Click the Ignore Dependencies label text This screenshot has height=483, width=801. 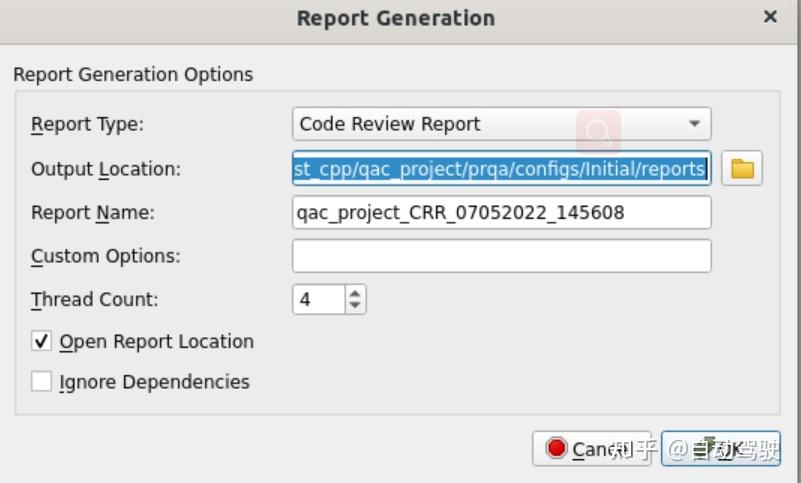click(x=154, y=382)
